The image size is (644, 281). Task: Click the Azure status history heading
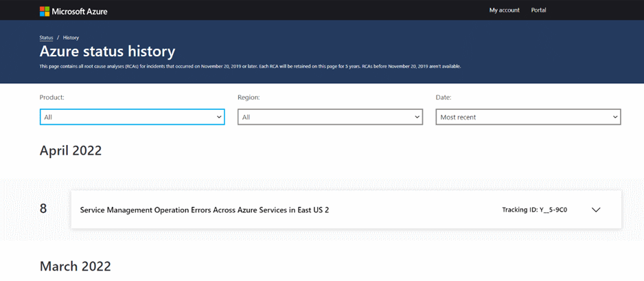click(107, 52)
